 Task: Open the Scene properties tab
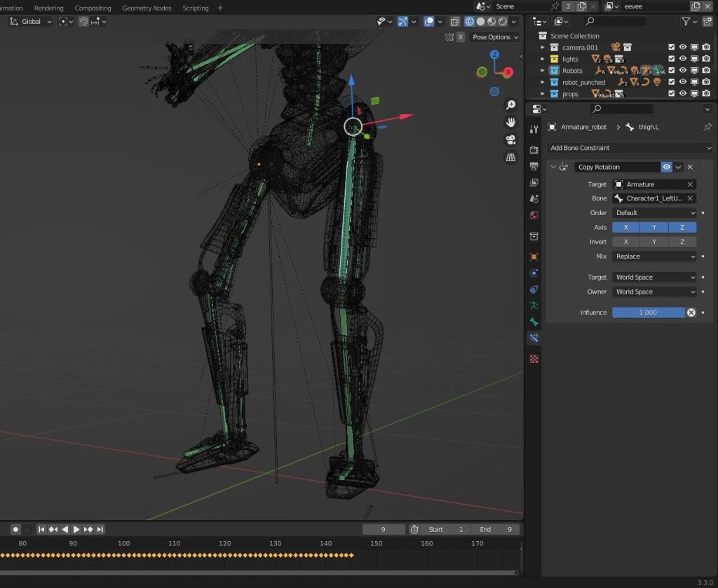(x=534, y=199)
